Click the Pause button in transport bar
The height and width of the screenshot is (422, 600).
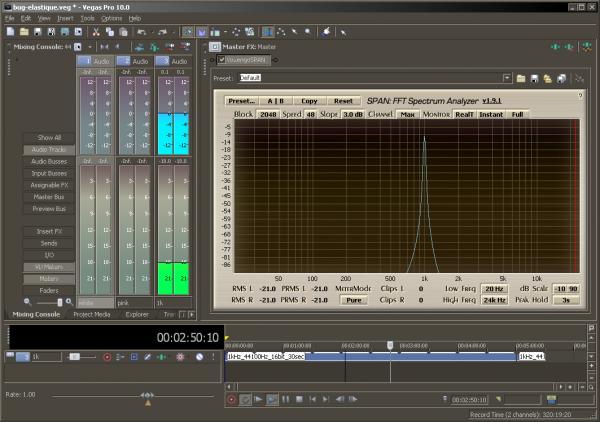285,399
